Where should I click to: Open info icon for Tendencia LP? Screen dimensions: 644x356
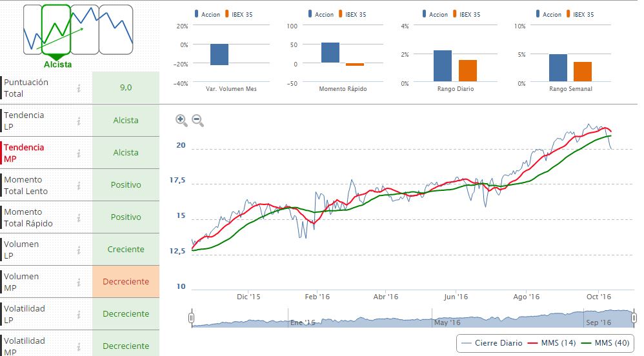[79, 121]
